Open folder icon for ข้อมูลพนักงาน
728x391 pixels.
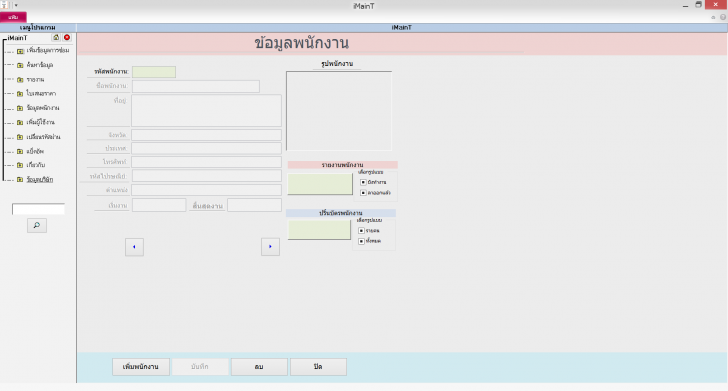20,108
